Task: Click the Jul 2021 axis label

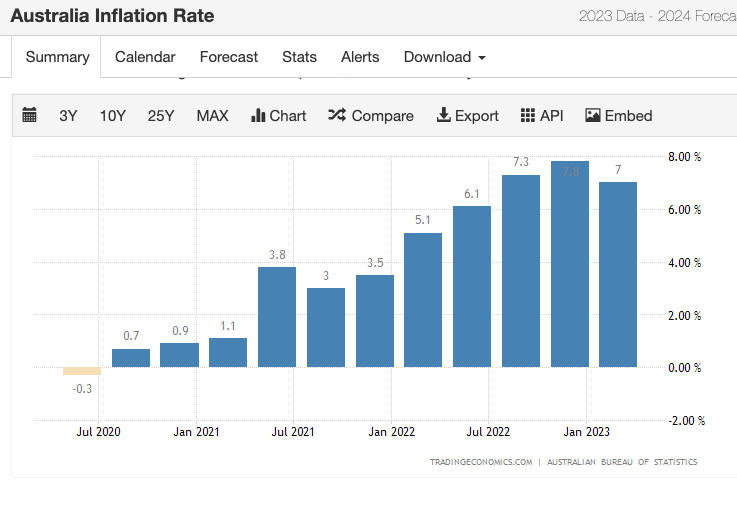Action: pyautogui.click(x=293, y=432)
